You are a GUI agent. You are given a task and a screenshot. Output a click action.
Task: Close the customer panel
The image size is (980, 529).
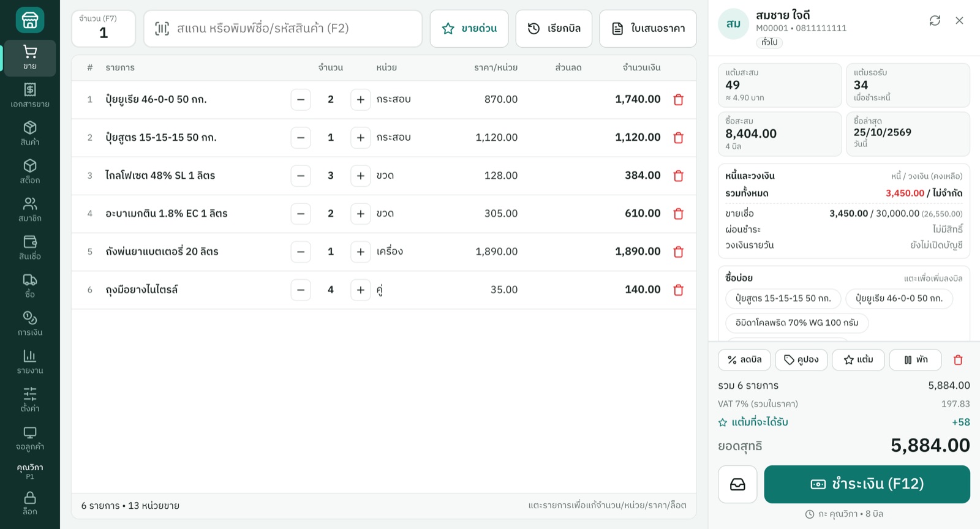959,21
